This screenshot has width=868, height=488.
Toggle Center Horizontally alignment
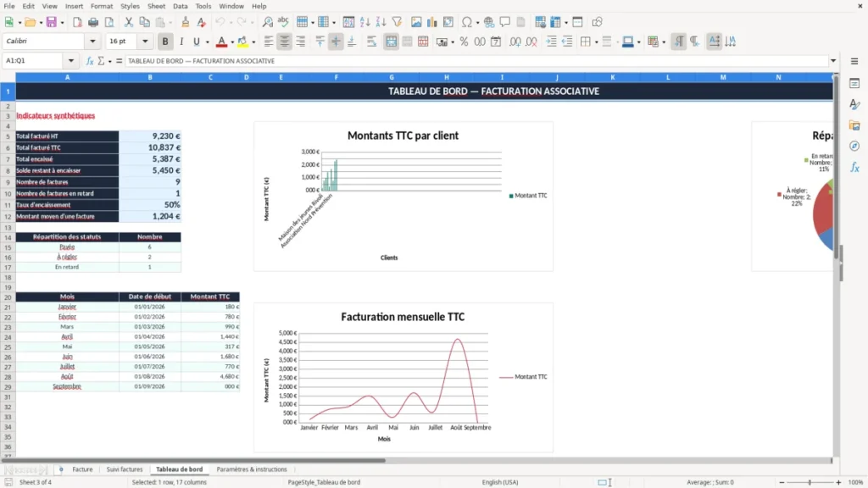point(285,42)
